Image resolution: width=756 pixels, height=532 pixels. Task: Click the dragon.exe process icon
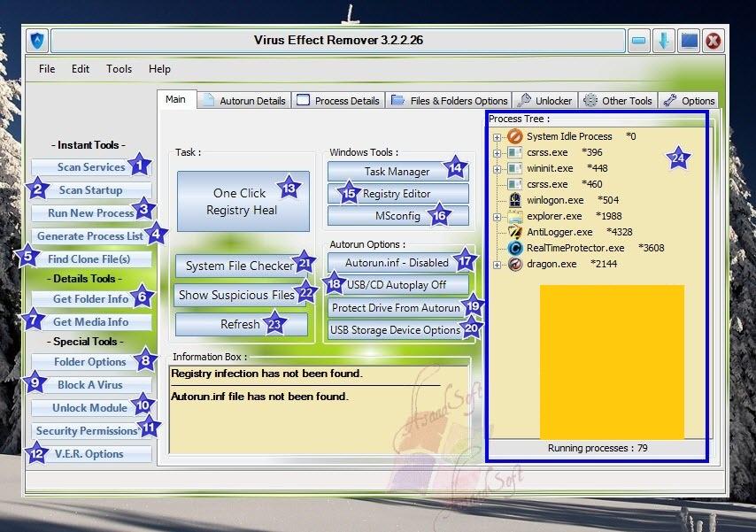(x=515, y=264)
